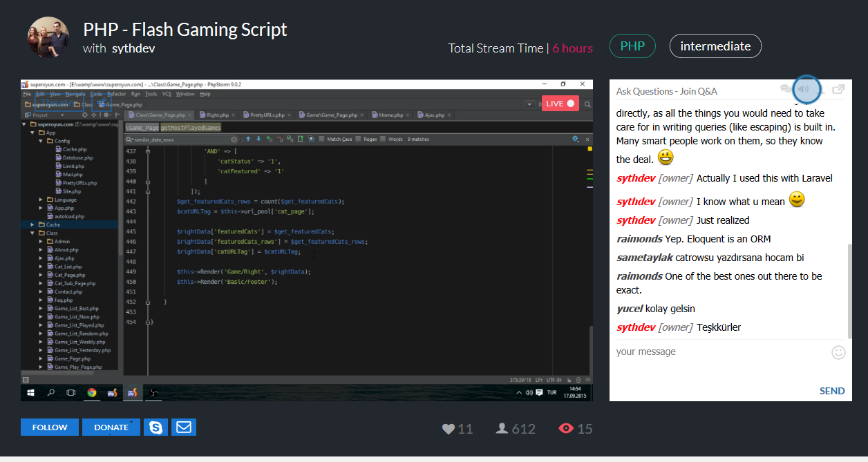Click the UTF-8 encoding in status bar
This screenshot has width=868, height=462.
pyautogui.click(x=554, y=380)
